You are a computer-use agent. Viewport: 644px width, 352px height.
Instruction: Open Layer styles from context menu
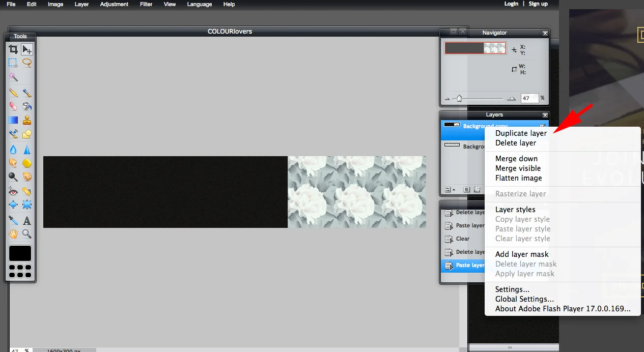pyautogui.click(x=515, y=210)
